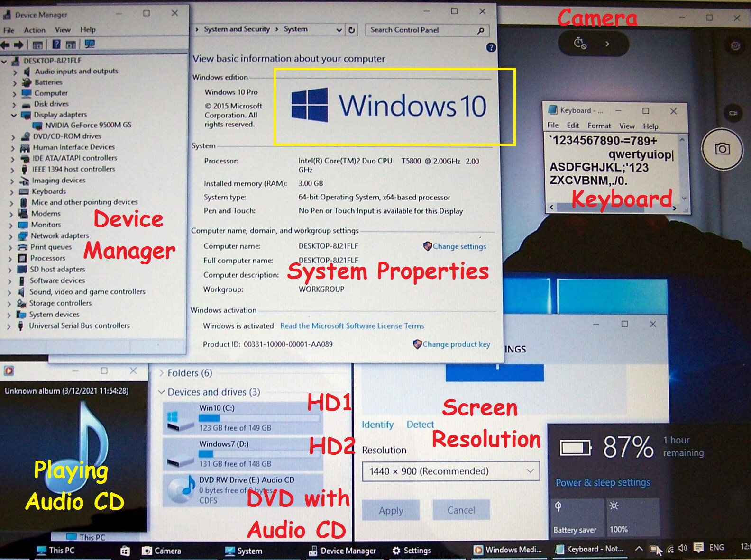Viewport: 751px width, 560px height.
Task: Click the Properties icon in Device Manager toolbar
Action: pyautogui.click(x=37, y=45)
